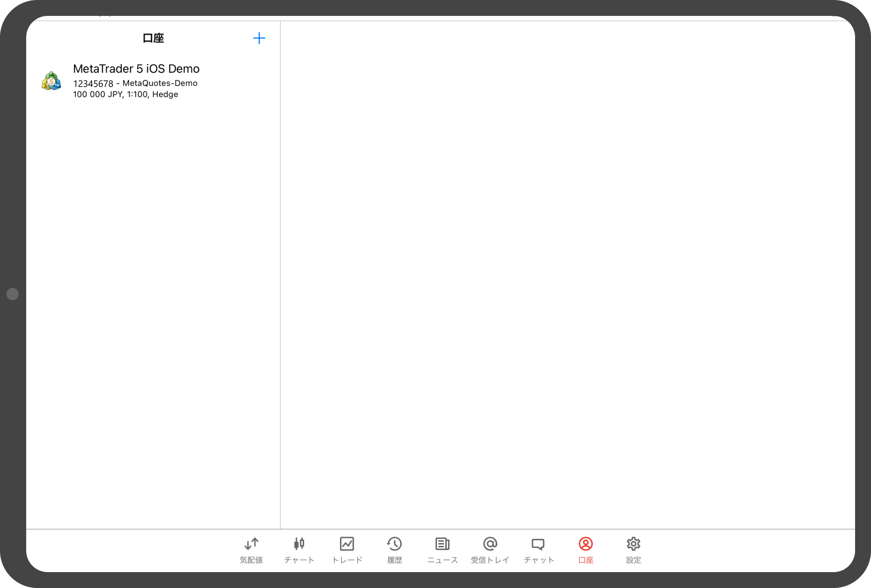The height and width of the screenshot is (588, 871).
Task: Tap the 設定 gear icon
Action: [633, 544]
